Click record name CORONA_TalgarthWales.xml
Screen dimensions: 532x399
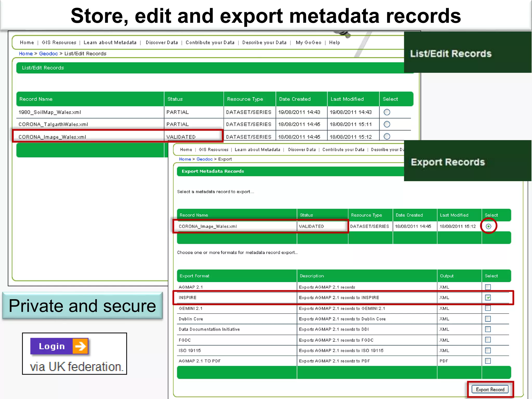coord(53,124)
